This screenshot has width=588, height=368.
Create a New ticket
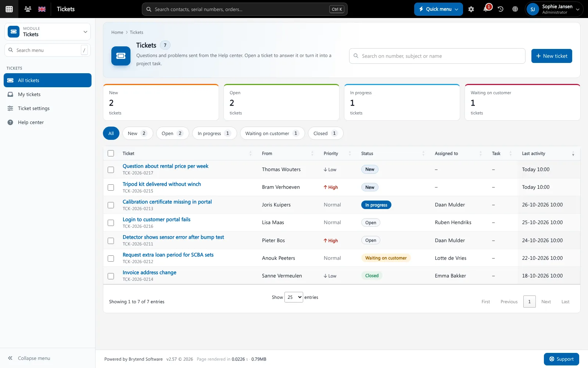[x=552, y=56]
